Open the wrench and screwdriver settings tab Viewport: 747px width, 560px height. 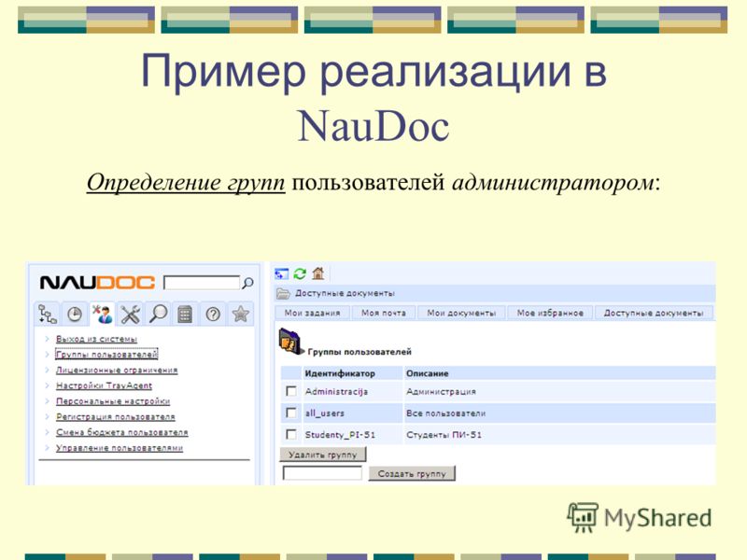point(130,315)
